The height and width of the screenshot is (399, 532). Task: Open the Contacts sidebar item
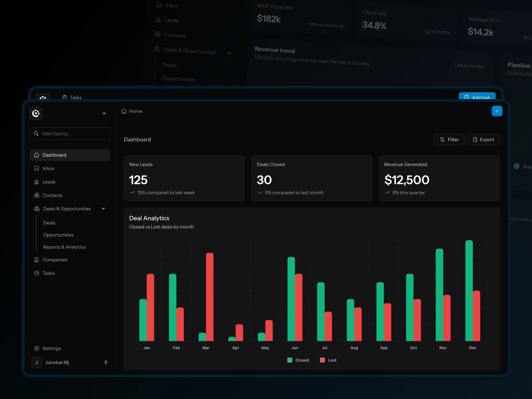[70, 195]
